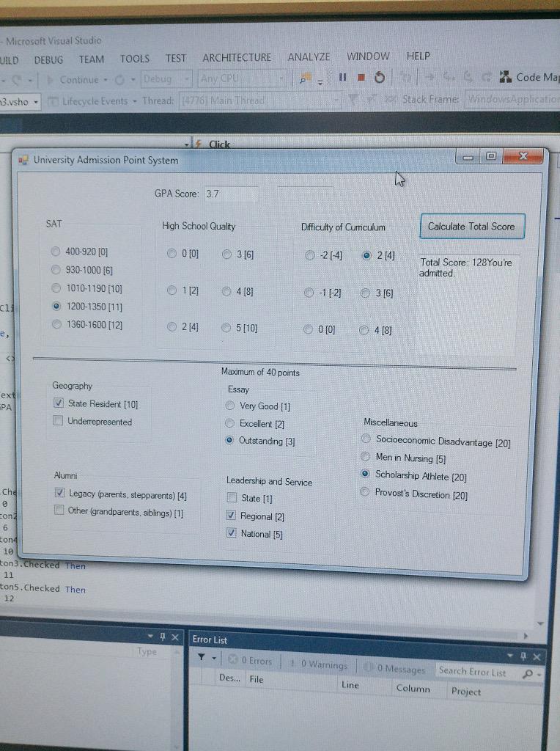The height and width of the screenshot is (751, 560).
Task: Expand the Continue button dropdown arrow
Action: tap(106, 79)
